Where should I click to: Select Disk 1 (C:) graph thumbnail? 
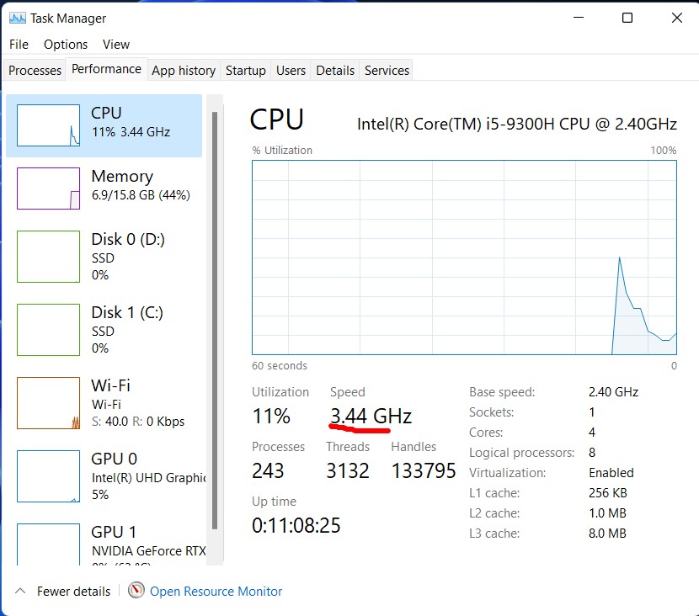(x=48, y=330)
